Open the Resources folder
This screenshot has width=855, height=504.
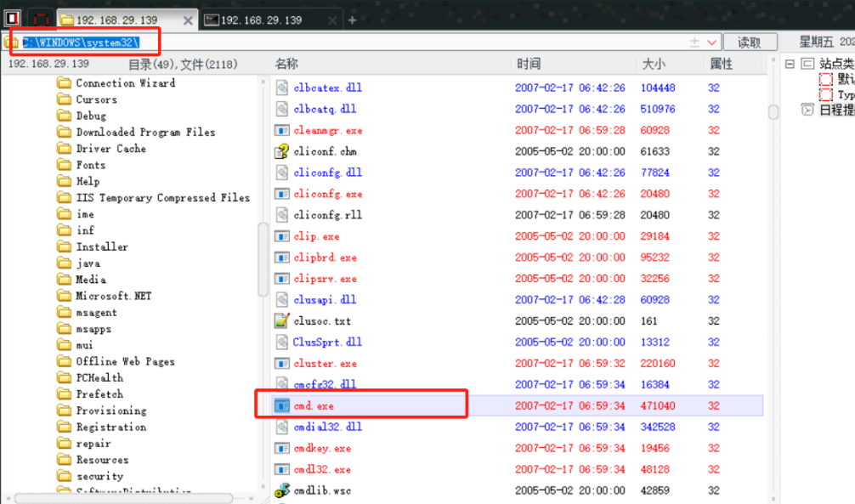click(102, 460)
